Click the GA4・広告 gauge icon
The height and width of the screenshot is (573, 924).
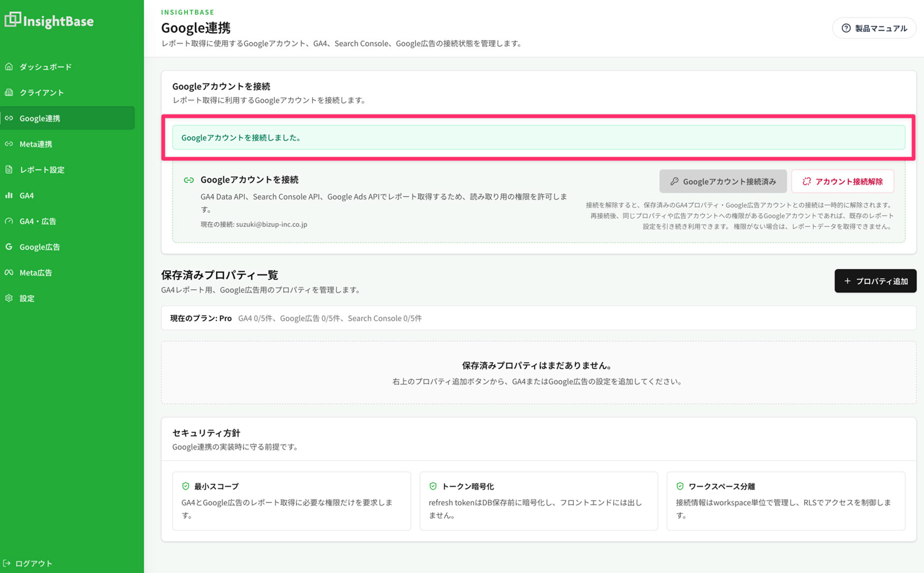point(9,221)
